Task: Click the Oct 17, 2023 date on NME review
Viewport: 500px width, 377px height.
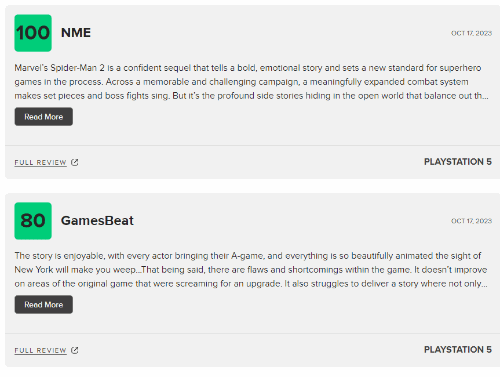Action: point(472,33)
